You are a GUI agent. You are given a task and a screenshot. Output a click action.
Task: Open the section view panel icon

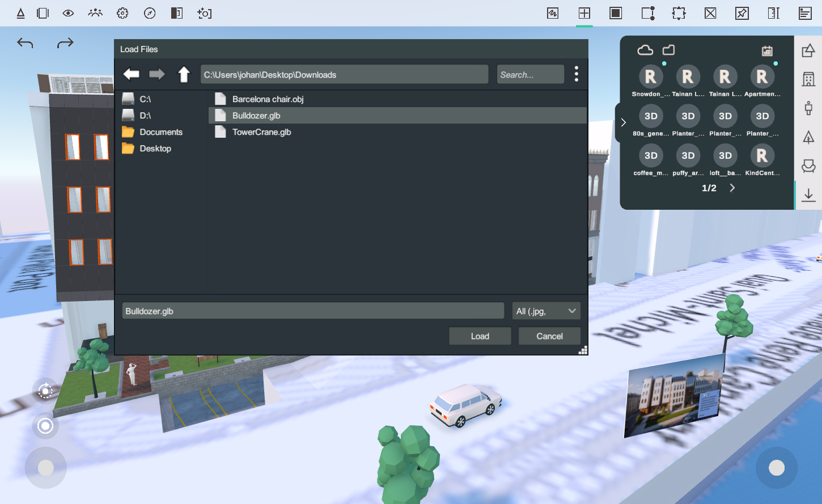pos(43,13)
